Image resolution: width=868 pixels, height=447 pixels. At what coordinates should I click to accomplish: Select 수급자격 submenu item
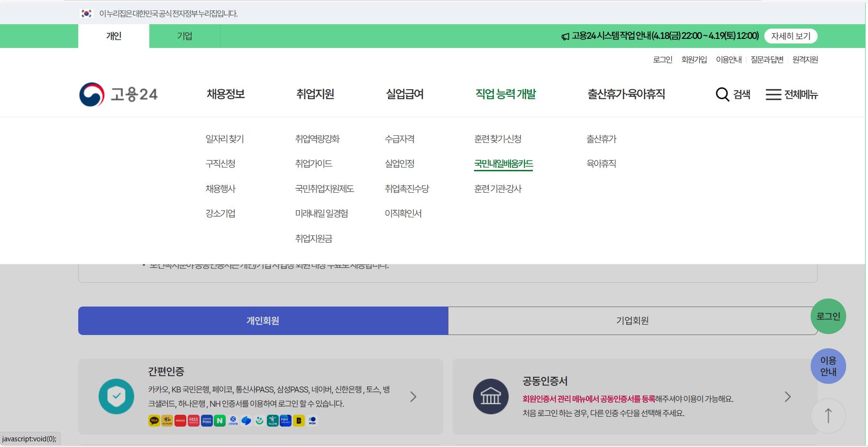pos(400,139)
